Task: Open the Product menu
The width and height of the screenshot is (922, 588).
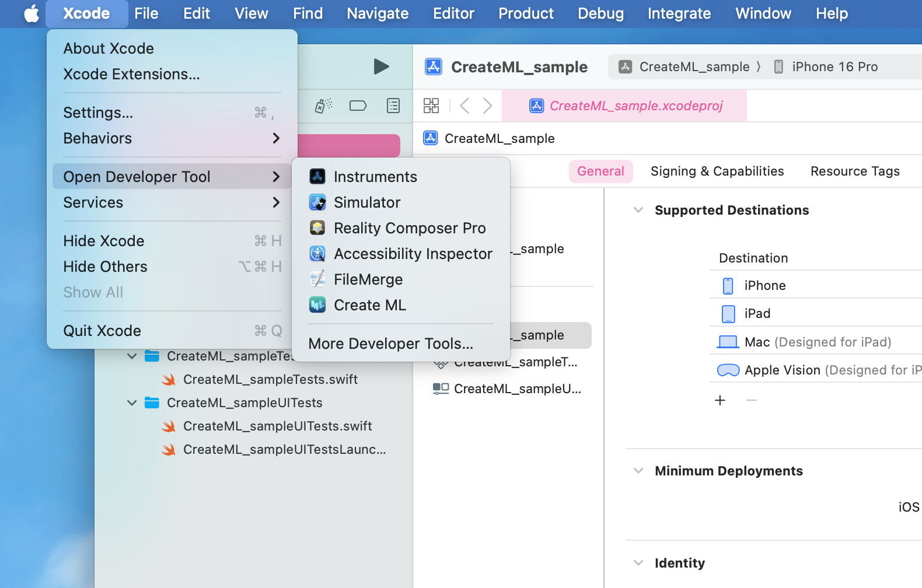Action: tap(526, 13)
